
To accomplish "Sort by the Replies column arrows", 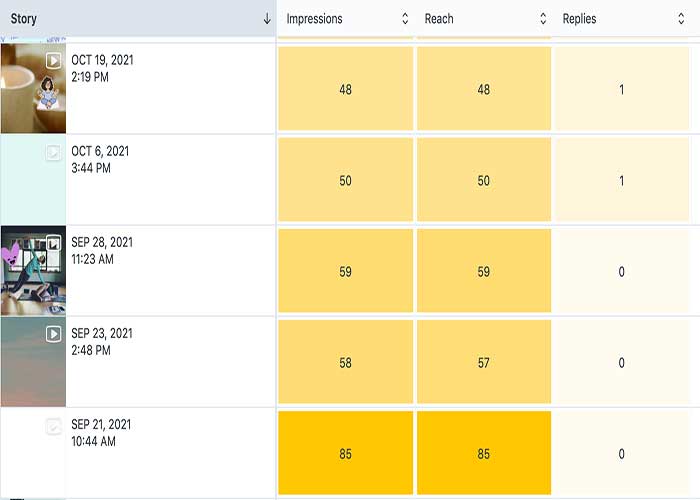I will tap(681, 19).
